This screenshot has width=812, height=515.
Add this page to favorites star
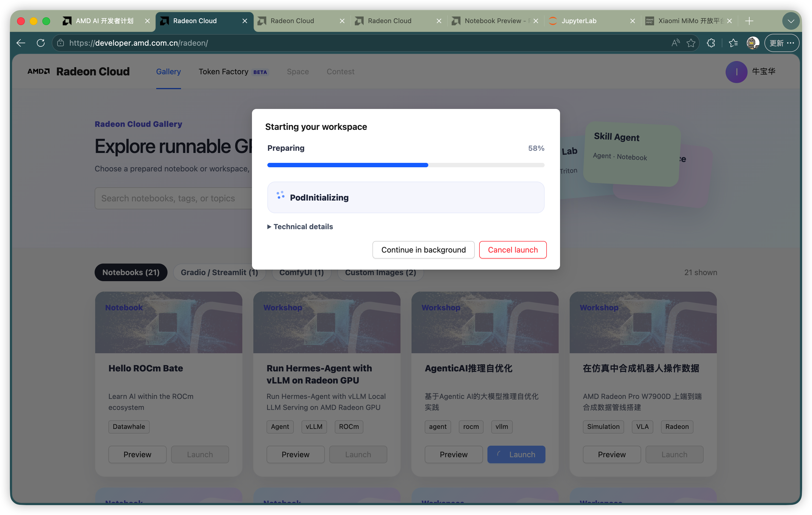point(691,43)
